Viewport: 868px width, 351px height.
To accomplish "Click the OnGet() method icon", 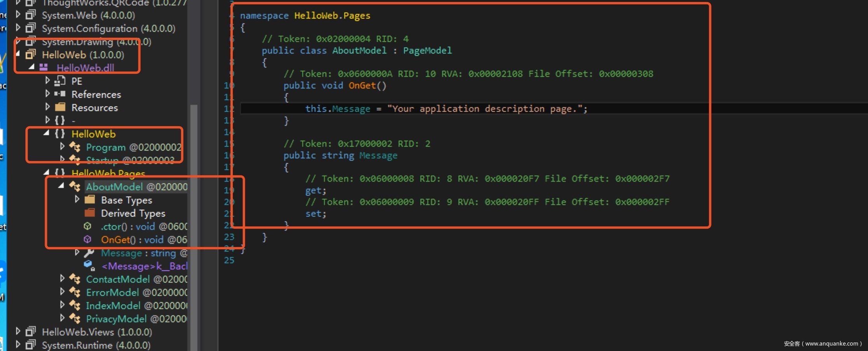I will click(87, 240).
